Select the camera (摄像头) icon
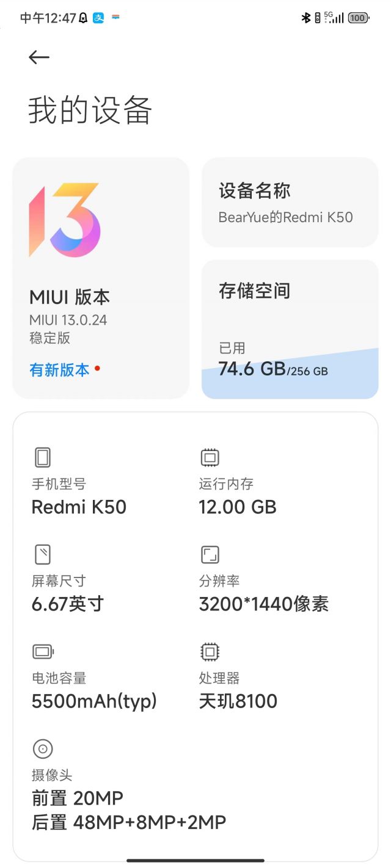This screenshot has width=391, height=868. [43, 748]
